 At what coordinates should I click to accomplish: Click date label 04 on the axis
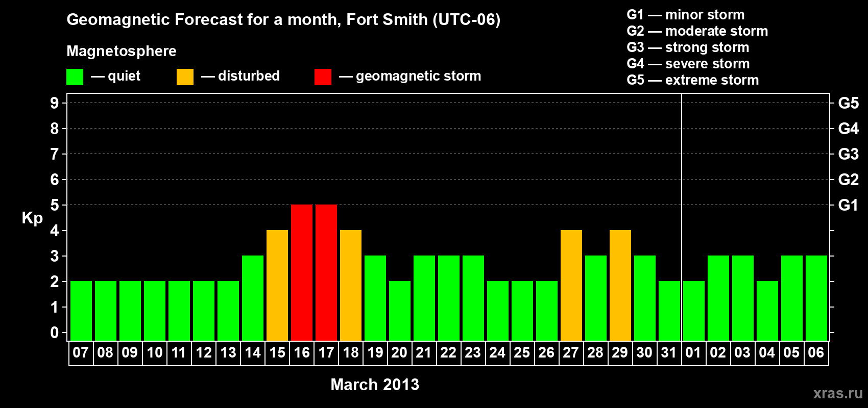767,352
